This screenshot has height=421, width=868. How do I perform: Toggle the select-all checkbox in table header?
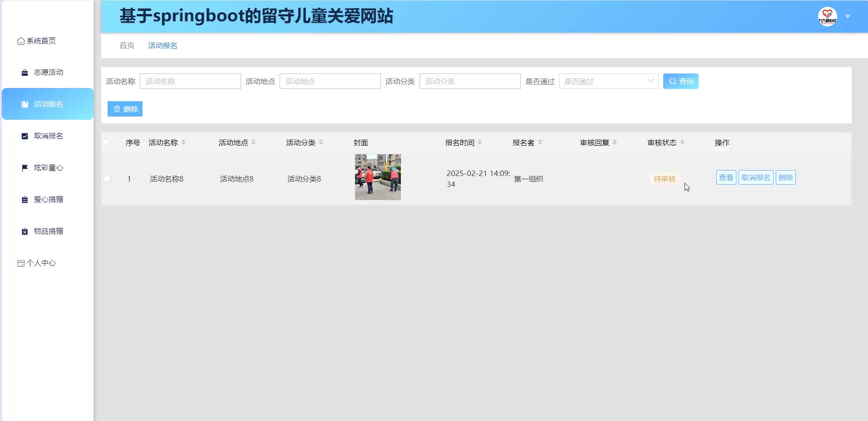(x=106, y=142)
